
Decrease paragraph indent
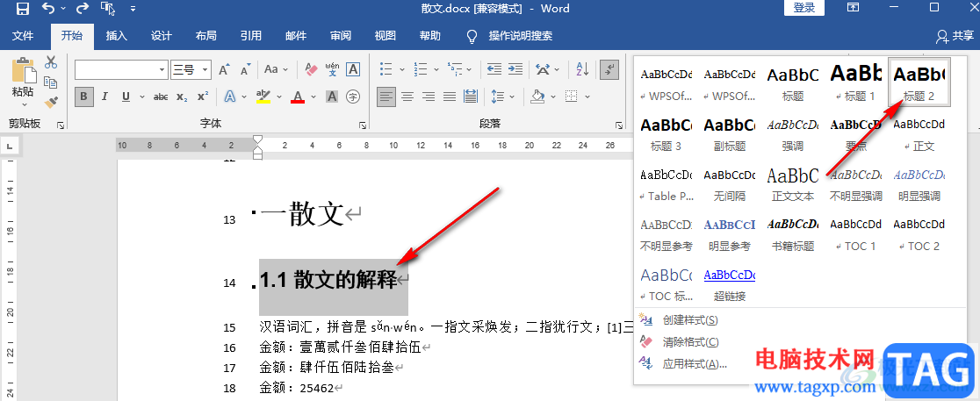tap(494, 69)
